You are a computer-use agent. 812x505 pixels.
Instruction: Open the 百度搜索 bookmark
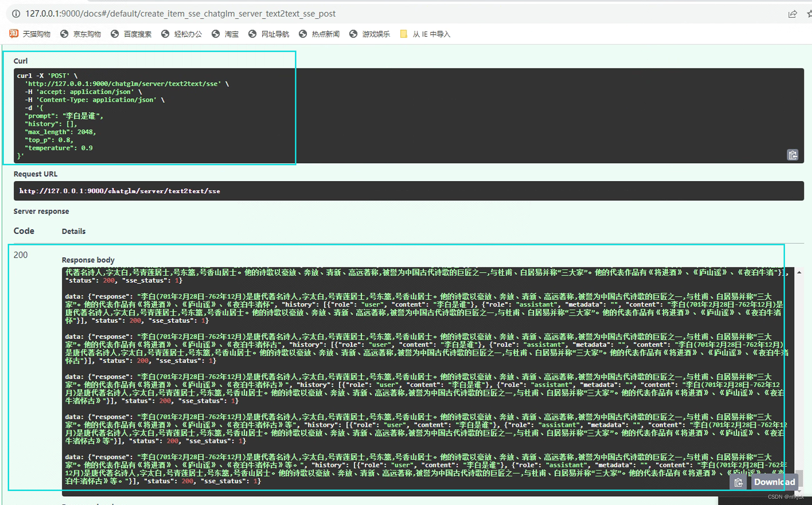(131, 34)
